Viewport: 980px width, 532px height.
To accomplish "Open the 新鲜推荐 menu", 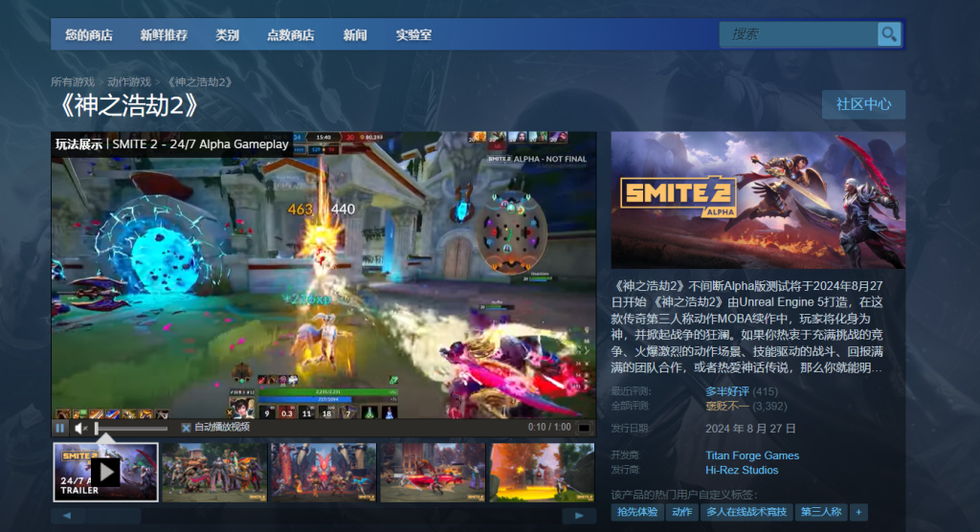I will click(164, 35).
